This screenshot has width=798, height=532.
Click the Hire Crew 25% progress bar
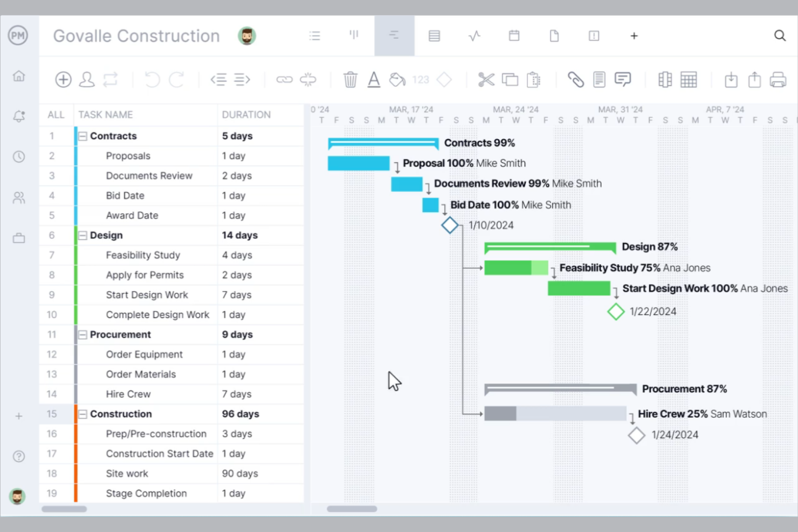point(555,414)
